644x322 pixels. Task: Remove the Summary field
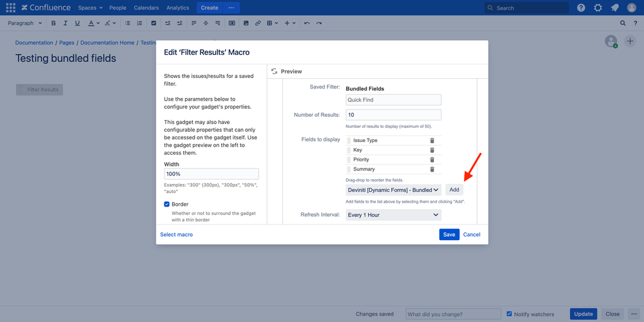432,169
